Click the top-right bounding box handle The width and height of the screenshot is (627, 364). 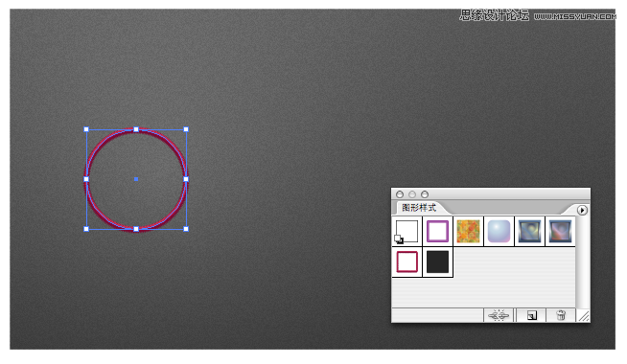tap(186, 129)
